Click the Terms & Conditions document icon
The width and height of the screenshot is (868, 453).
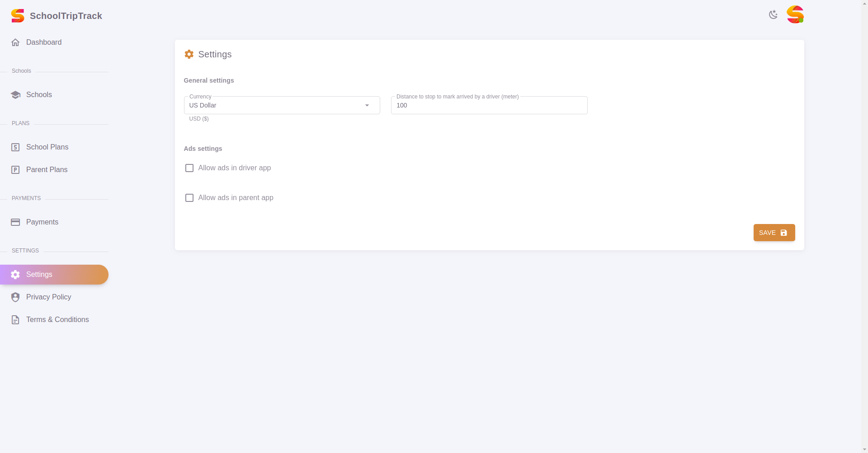tap(15, 320)
